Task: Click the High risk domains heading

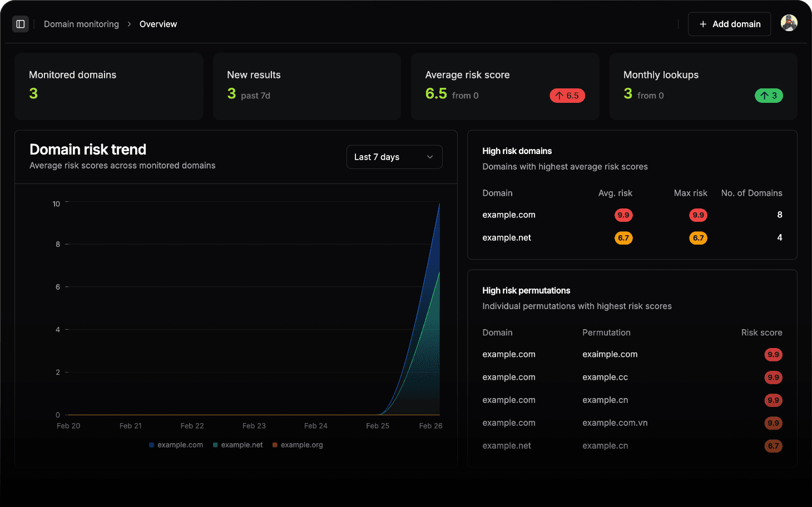Action: tap(517, 151)
